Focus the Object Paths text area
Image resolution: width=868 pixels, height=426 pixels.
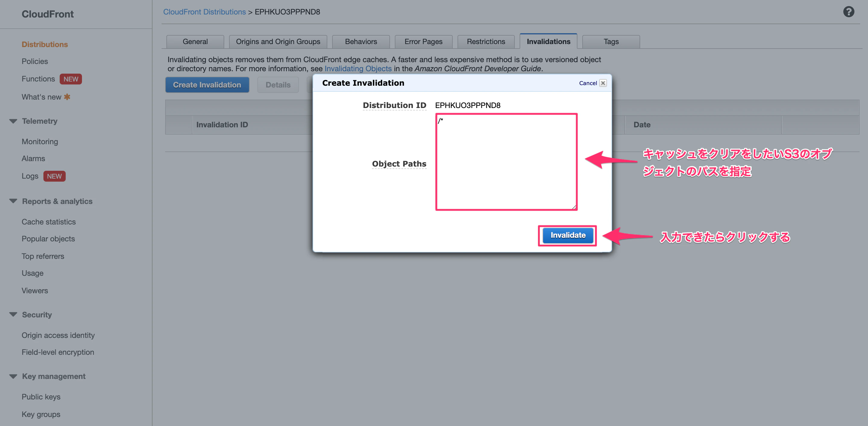coord(506,162)
